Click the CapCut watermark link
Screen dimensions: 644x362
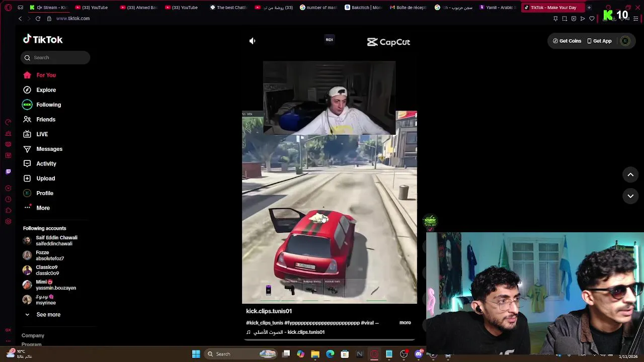388,42
